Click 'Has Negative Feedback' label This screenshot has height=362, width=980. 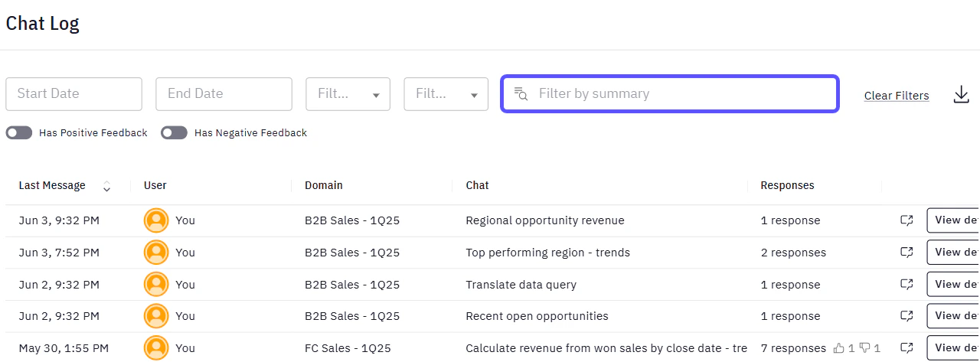250,133
